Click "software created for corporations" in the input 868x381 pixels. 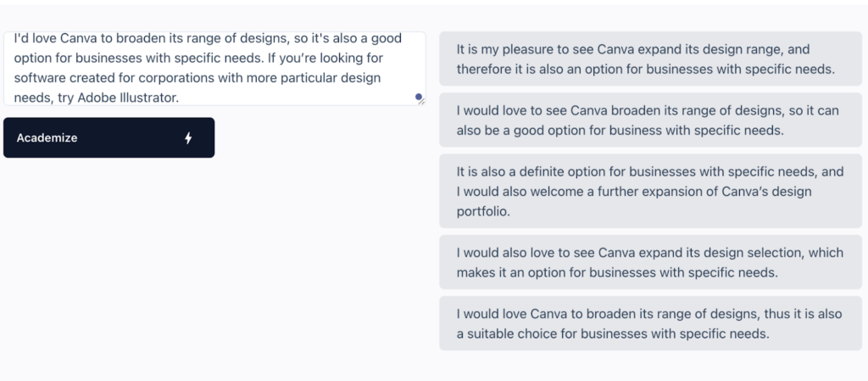[108, 78]
